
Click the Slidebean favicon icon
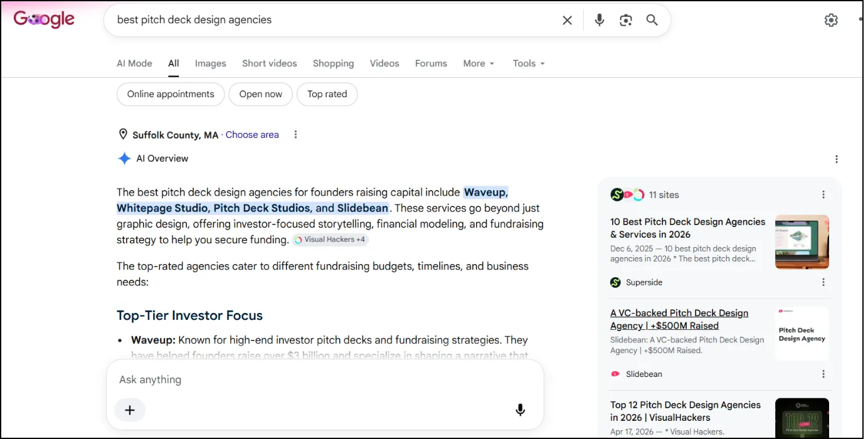coord(615,374)
